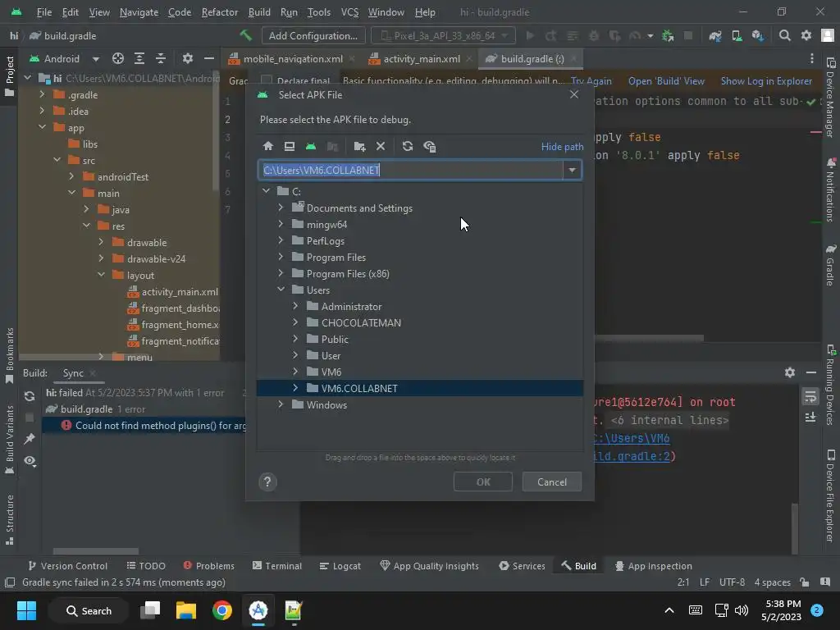Open the Navigate menu
The image size is (840, 630).
pyautogui.click(x=139, y=11)
